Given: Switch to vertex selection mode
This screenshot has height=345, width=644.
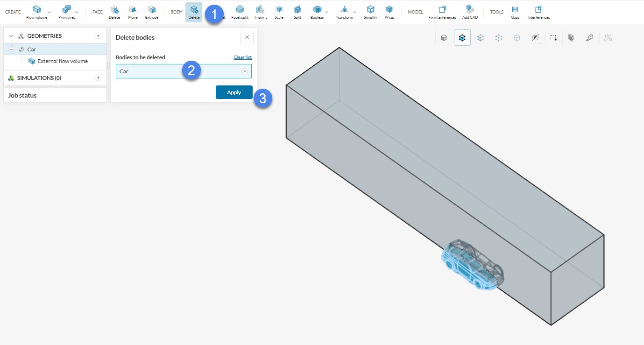Looking at the screenshot, I should coord(499,38).
